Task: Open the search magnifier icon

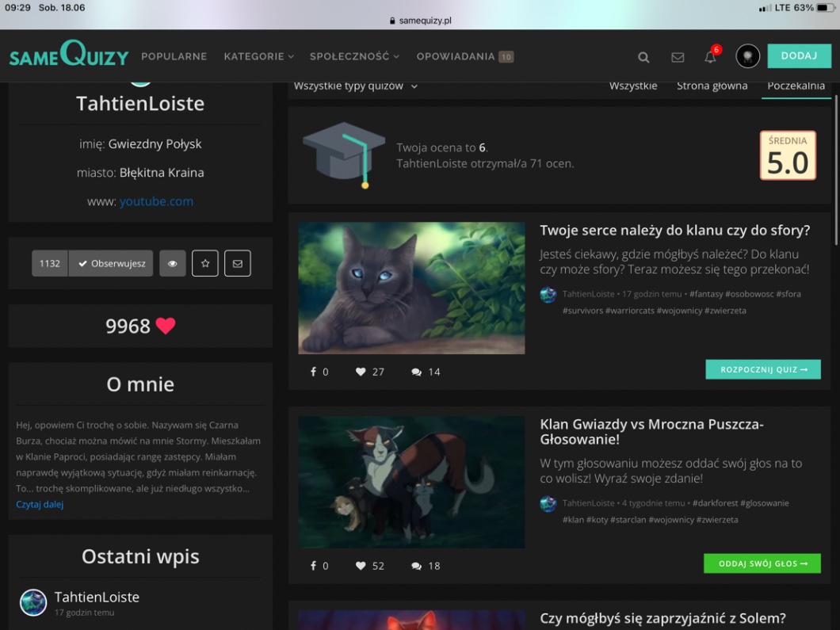Action: point(643,57)
